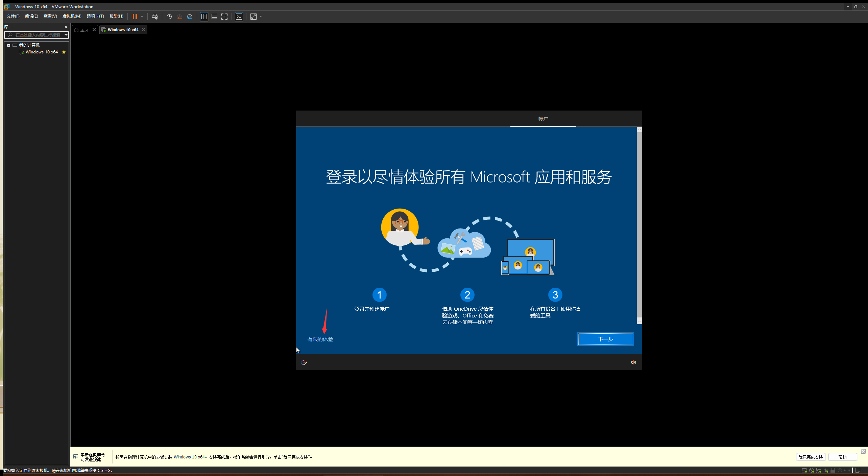This screenshot has height=476, width=868.
Task: Mute the volume using the speaker icon in setup
Action: pyautogui.click(x=633, y=362)
